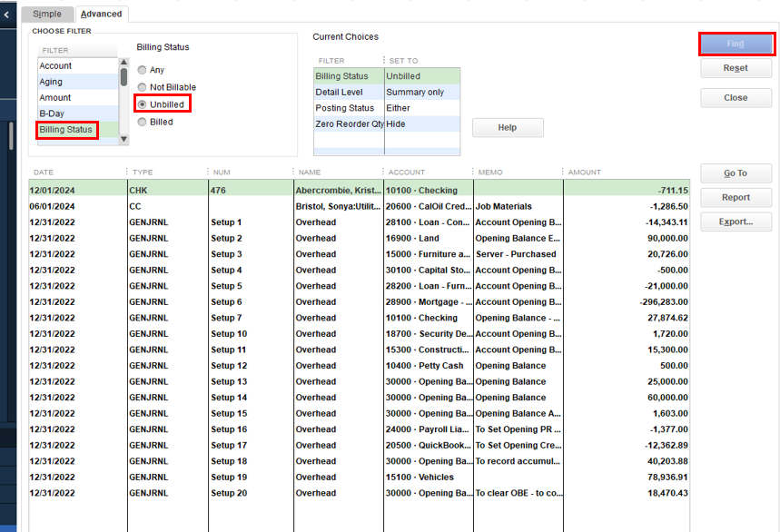Click the Export... button
Viewport: 780px width, 532px height.
736,222
